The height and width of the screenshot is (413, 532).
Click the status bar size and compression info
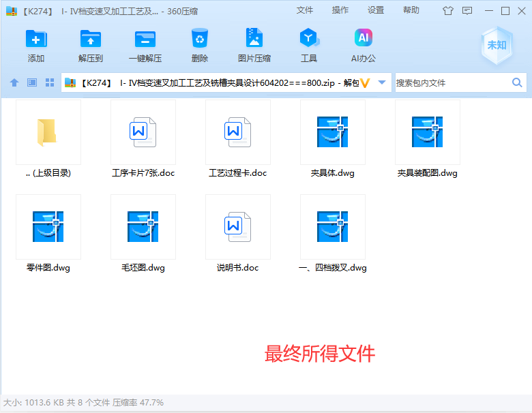[83, 403]
